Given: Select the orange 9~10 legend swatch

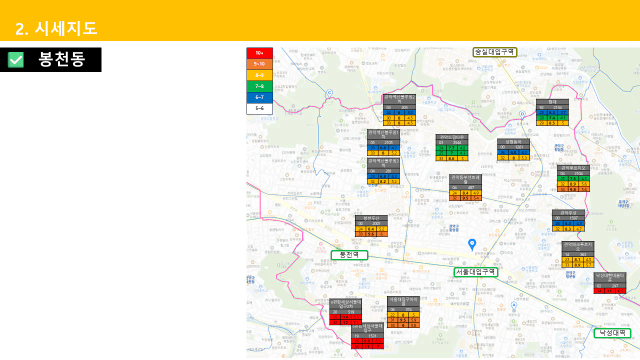Looking at the screenshot, I should coord(260,64).
